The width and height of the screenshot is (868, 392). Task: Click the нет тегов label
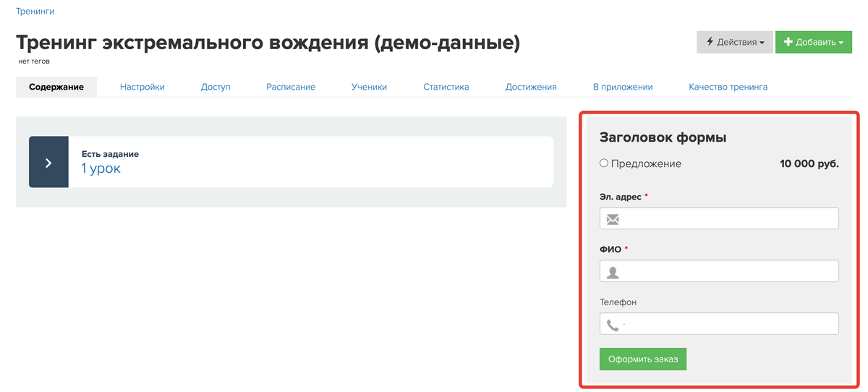(x=34, y=61)
